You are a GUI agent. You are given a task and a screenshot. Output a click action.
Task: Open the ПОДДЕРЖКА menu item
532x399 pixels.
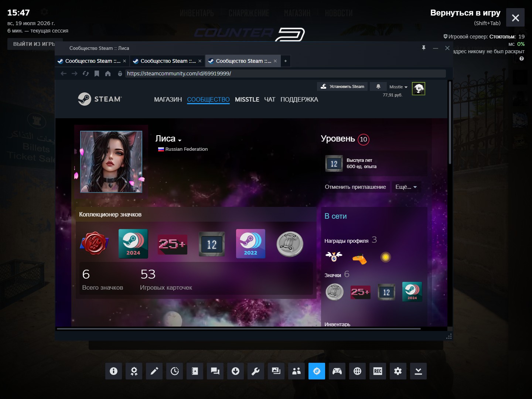point(299,99)
